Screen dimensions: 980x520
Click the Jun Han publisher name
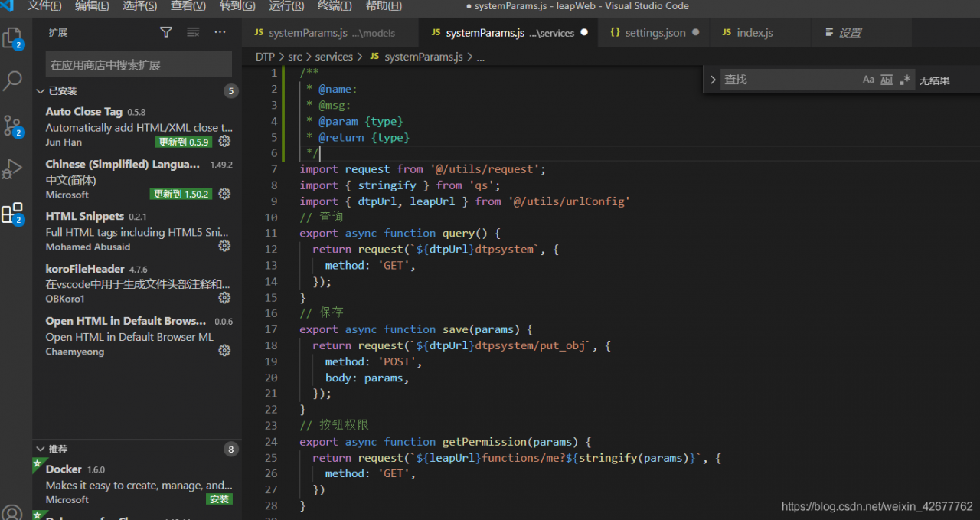pos(64,142)
